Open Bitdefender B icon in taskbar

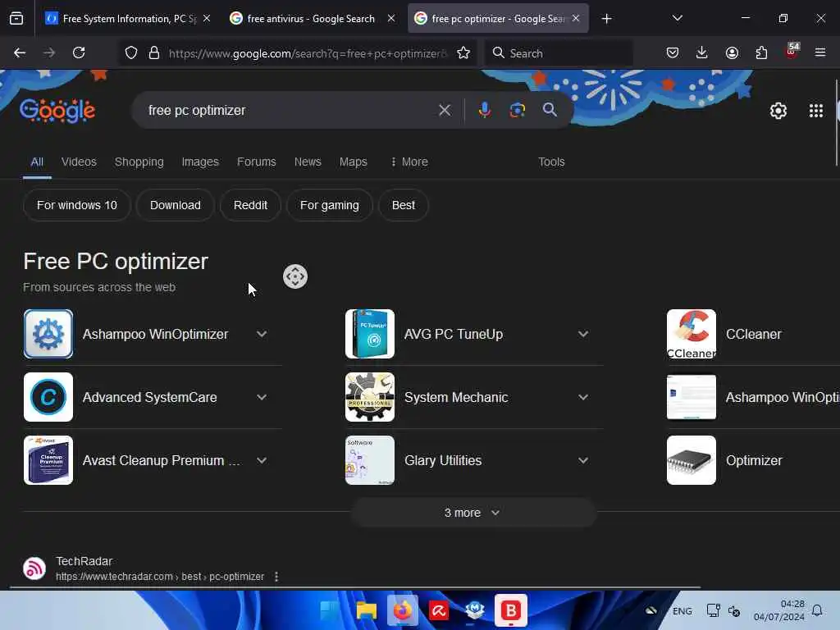(x=510, y=610)
